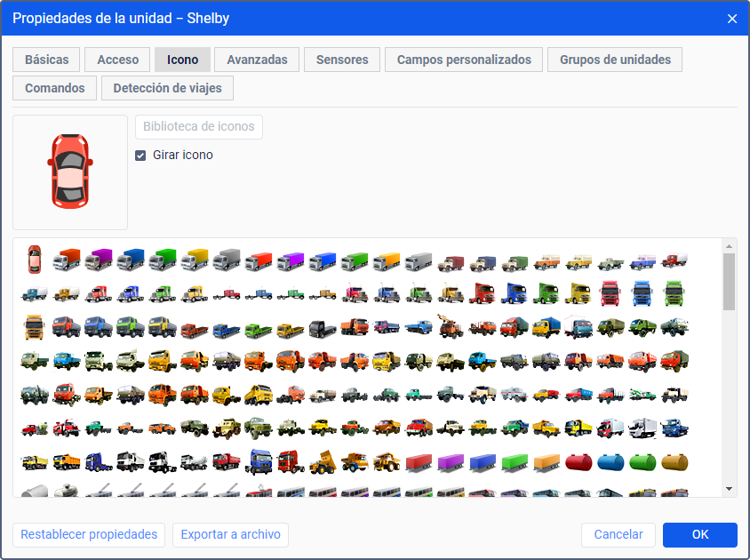Pick the blue box truck icon
This screenshot has width=750, height=560.
tap(131, 260)
